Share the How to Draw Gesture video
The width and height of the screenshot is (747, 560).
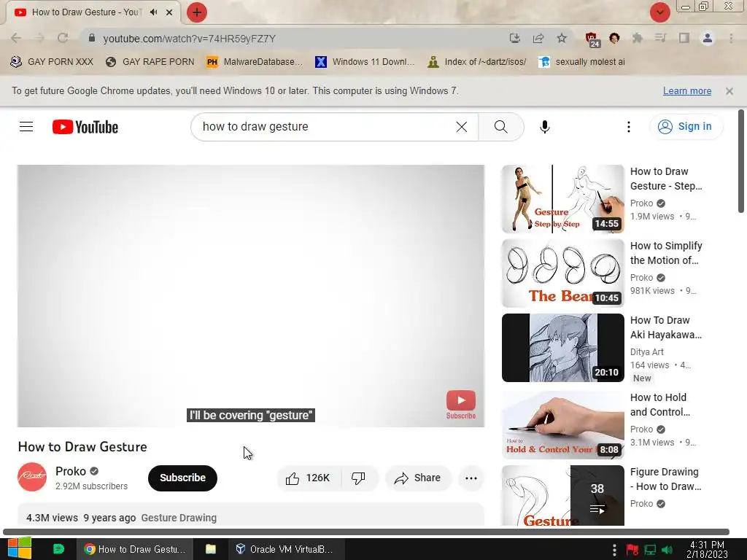coord(417,478)
